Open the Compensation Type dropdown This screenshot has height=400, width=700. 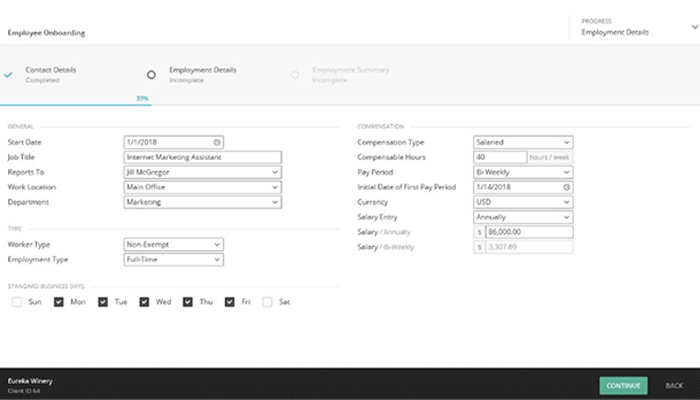(522, 142)
